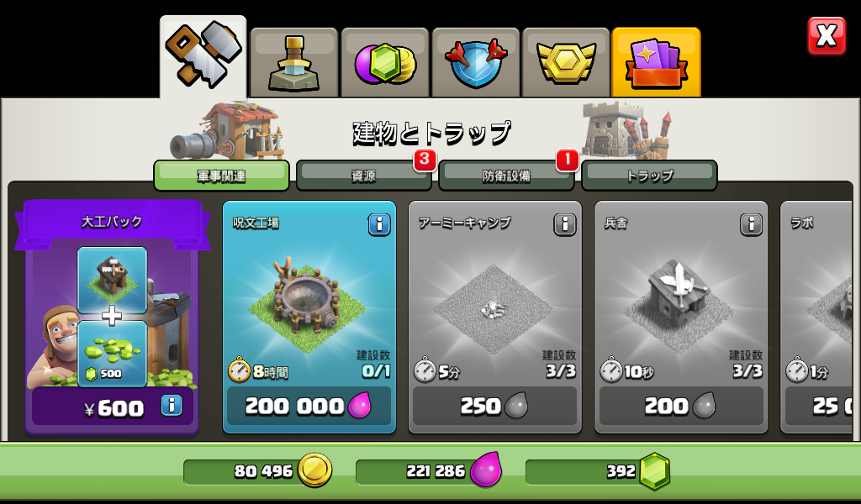The width and height of the screenshot is (861, 504).
Task: Switch to the 防衛設備 defenses tab
Action: coord(506,176)
